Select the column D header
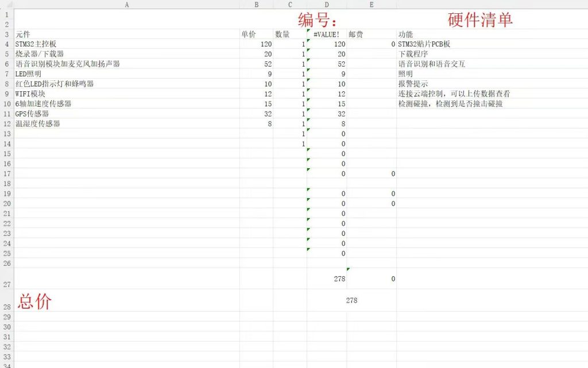The height and width of the screenshot is (368, 588). 326,4
